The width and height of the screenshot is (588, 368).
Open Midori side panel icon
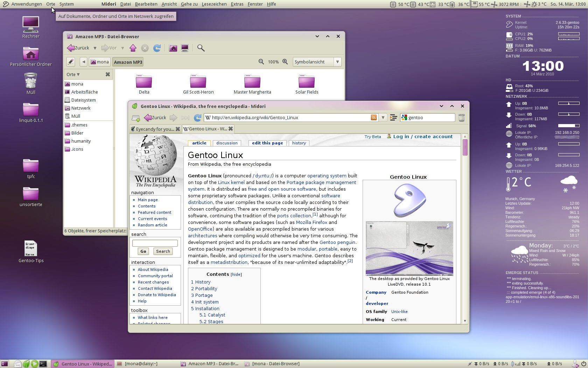393,118
